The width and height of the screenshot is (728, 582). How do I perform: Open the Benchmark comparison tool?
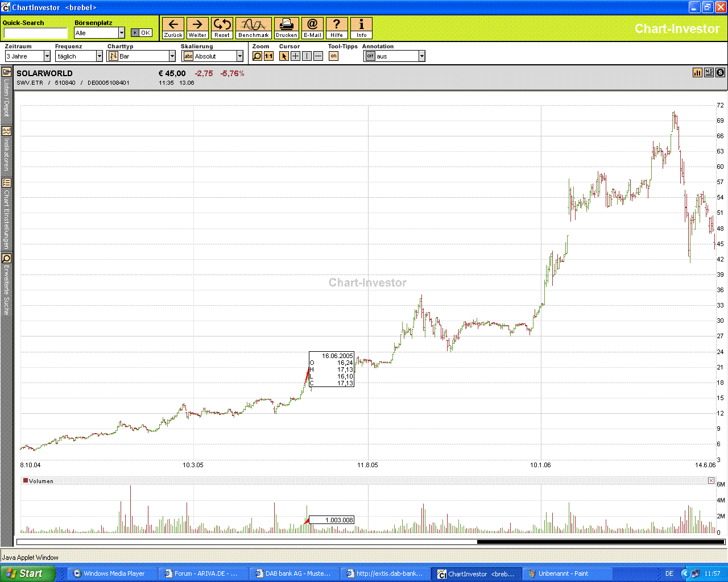[x=253, y=26]
